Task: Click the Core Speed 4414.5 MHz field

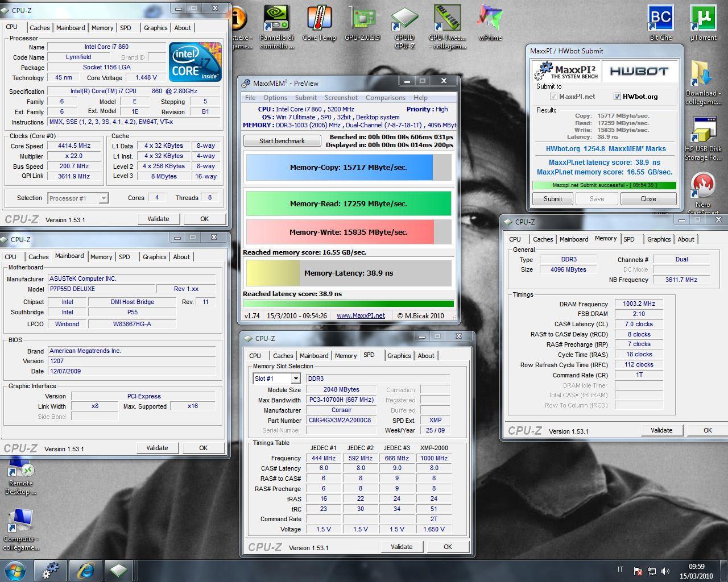Action: pyautogui.click(x=75, y=146)
